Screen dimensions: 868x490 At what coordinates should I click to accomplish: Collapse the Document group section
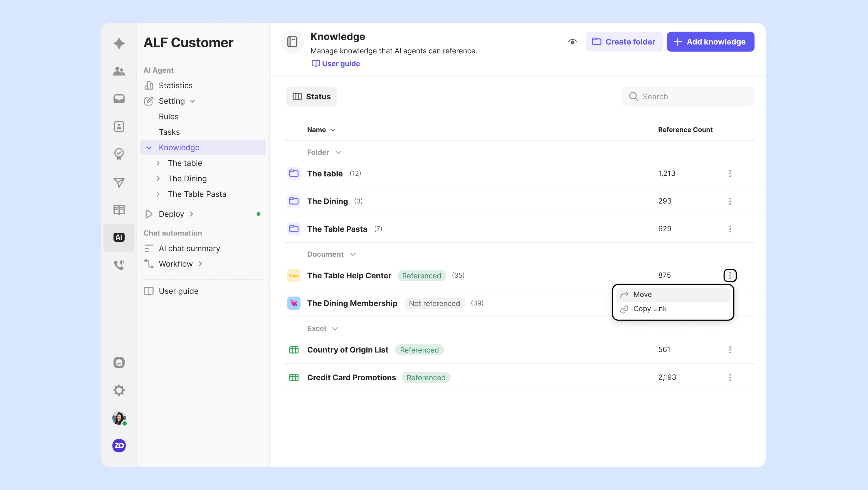tap(352, 254)
